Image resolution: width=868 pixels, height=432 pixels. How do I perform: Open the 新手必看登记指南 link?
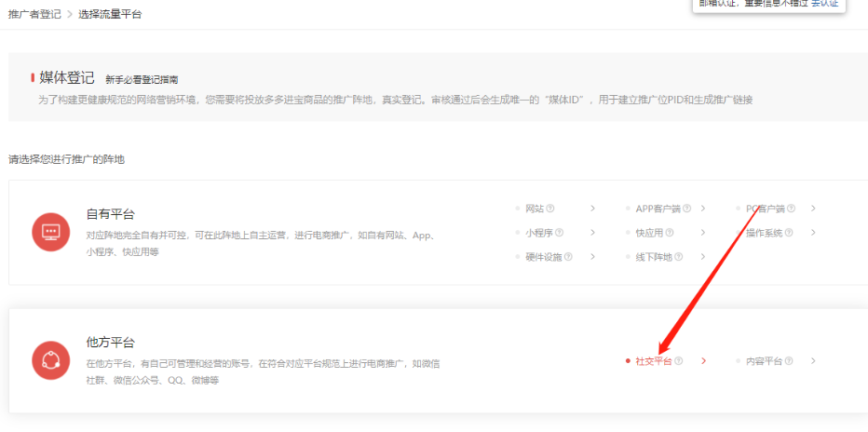coord(142,80)
